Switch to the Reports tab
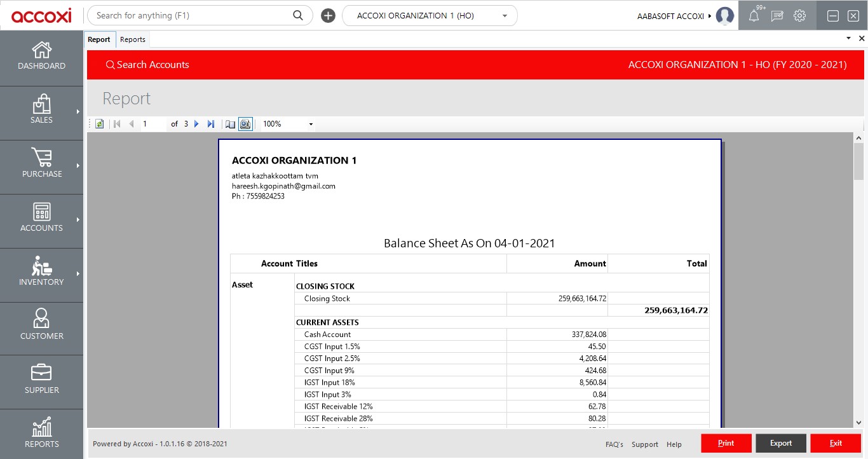The image size is (868, 459). [133, 39]
